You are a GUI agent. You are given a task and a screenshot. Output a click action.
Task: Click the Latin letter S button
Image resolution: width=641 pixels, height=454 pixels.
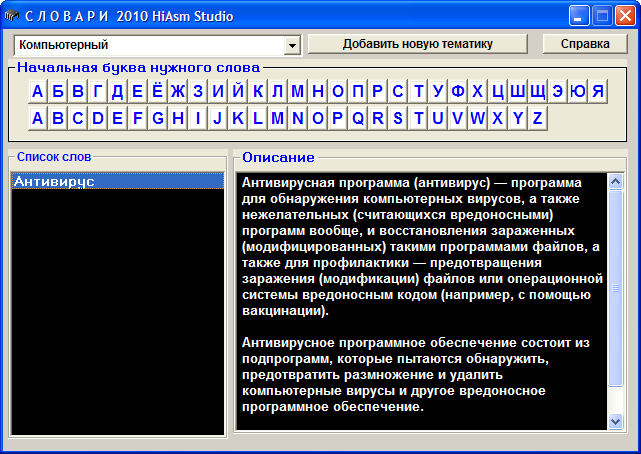point(397,119)
